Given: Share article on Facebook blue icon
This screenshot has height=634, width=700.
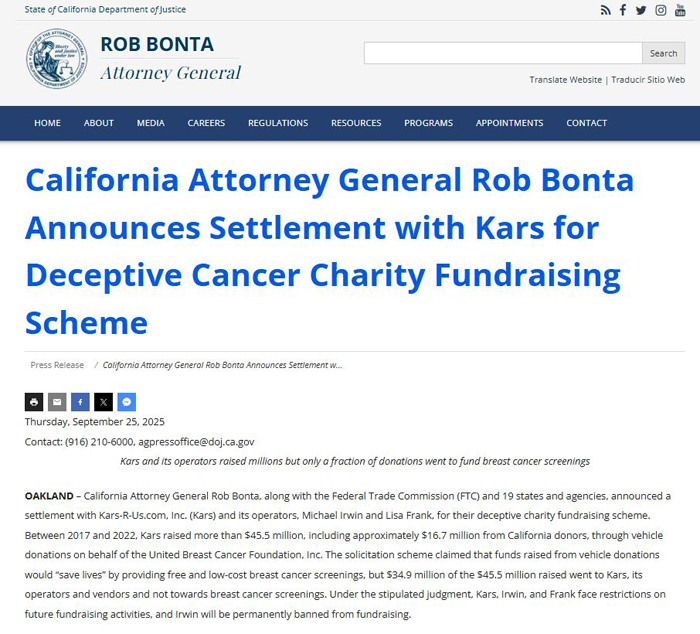Looking at the screenshot, I should click(x=80, y=402).
